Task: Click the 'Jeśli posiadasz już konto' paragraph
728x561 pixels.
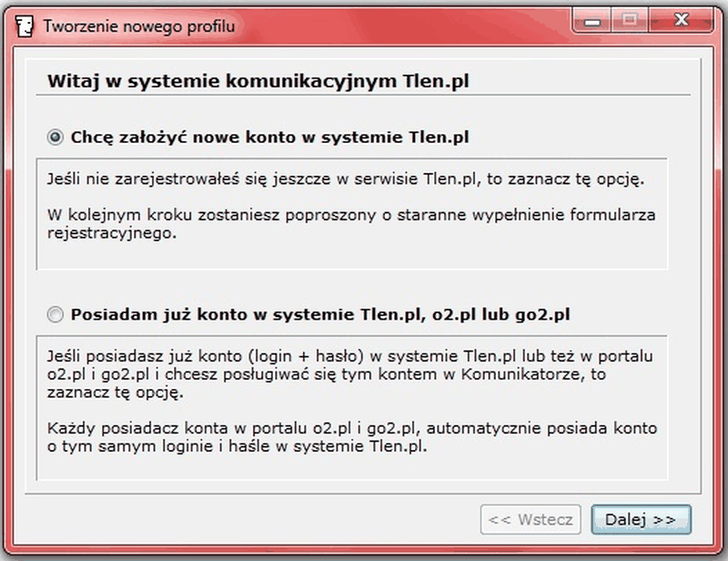Action: point(350,374)
